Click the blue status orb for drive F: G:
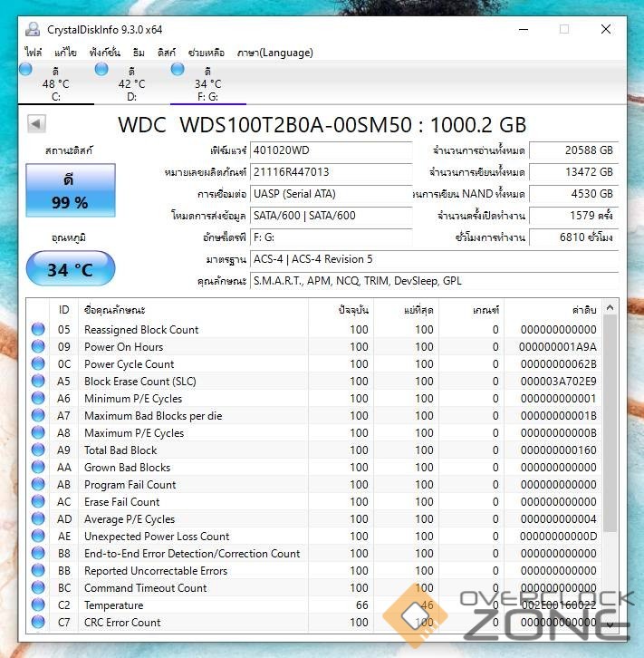 coord(178,69)
